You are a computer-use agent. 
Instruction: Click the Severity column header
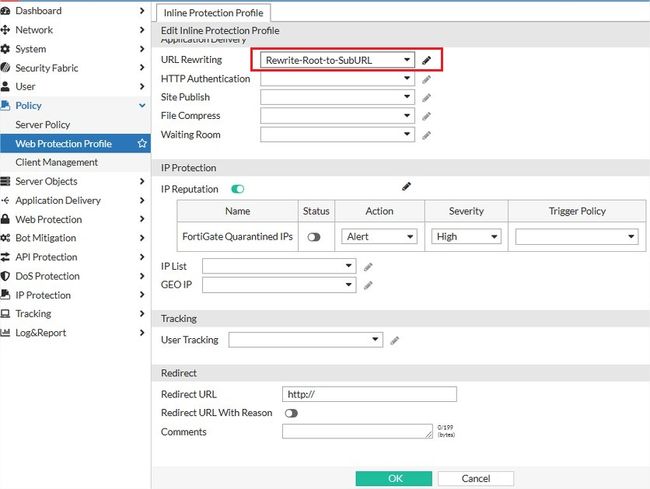[x=466, y=211]
